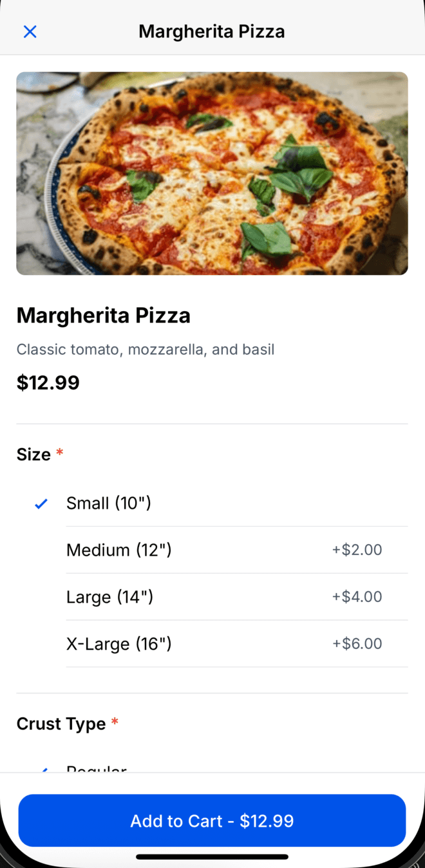Tap the Margherita Pizza photo
The width and height of the screenshot is (425, 868).
(x=212, y=173)
